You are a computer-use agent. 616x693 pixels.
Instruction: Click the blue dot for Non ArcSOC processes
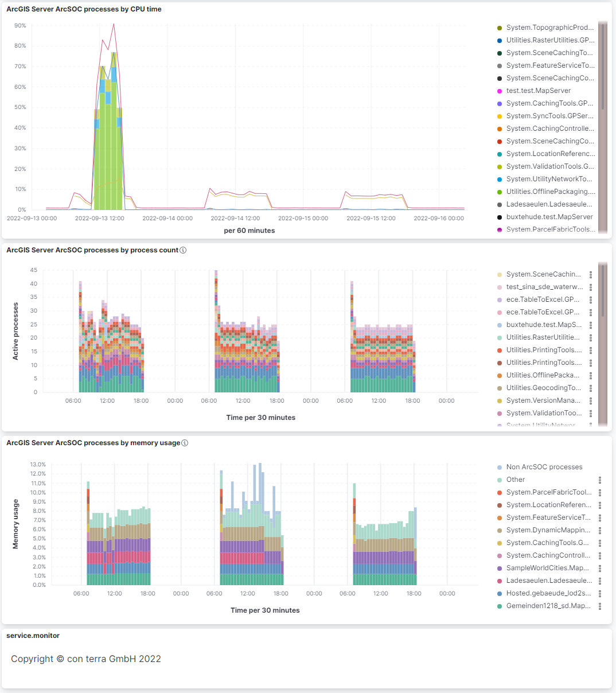coord(498,467)
